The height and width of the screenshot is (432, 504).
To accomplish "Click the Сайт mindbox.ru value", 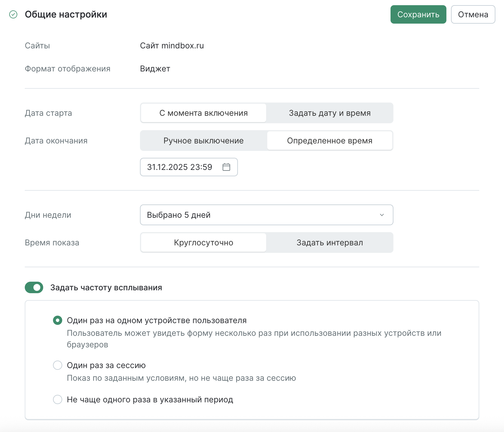I will pos(172,46).
